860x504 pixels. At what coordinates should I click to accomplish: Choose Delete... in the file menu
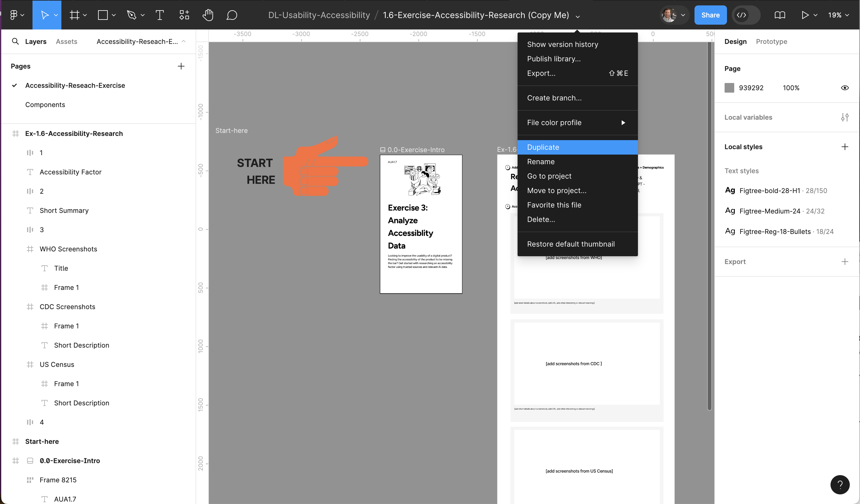click(577, 220)
